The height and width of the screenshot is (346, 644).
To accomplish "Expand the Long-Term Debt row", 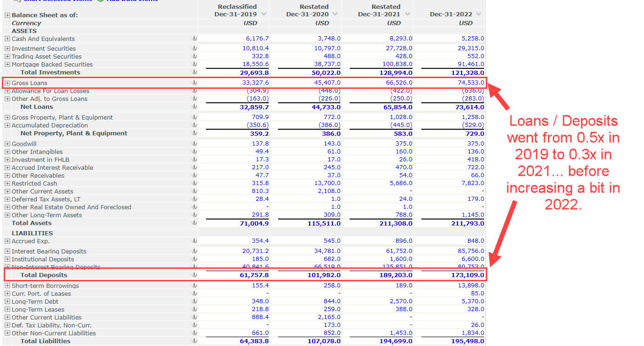I will point(7,301).
